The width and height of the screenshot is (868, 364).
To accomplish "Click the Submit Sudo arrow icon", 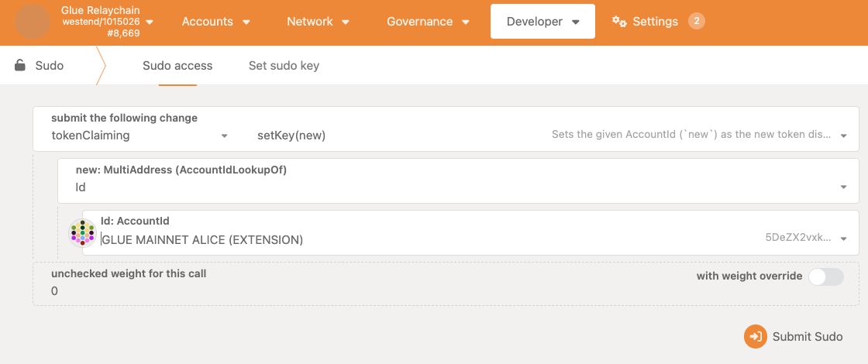I will click(755, 336).
